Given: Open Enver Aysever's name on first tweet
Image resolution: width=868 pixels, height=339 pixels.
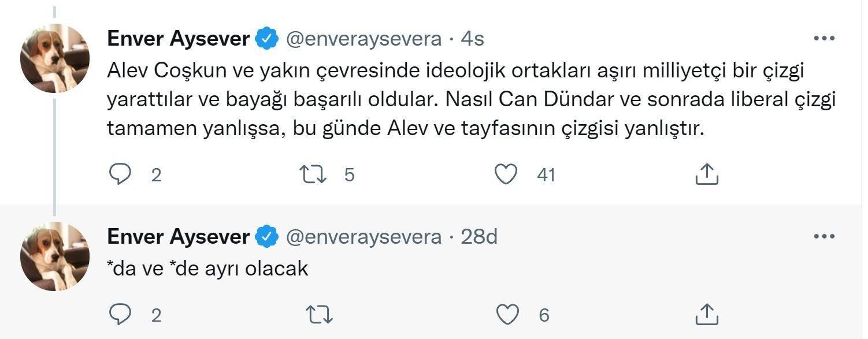Looking at the screenshot, I should point(179,39).
